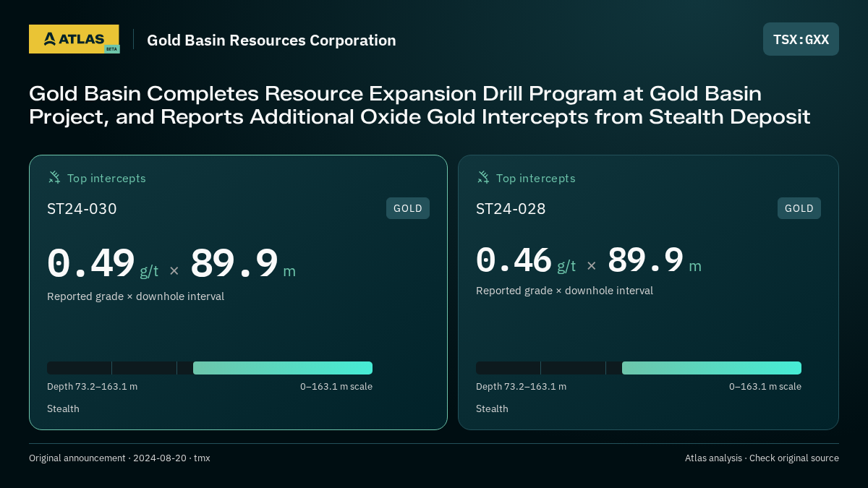Click the 0–163.1 m scale label in the ST24-030 card

[336, 387]
